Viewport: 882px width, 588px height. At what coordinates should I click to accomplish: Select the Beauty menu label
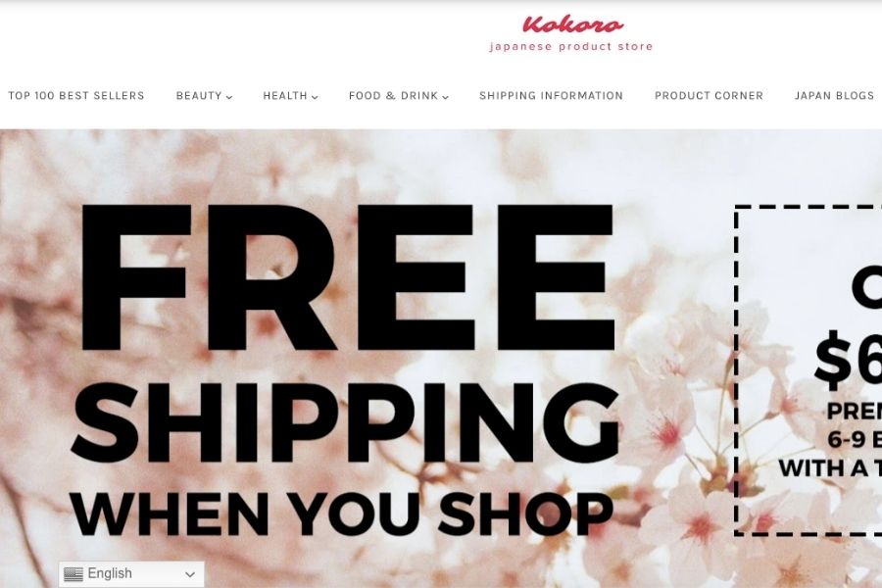pos(199,96)
